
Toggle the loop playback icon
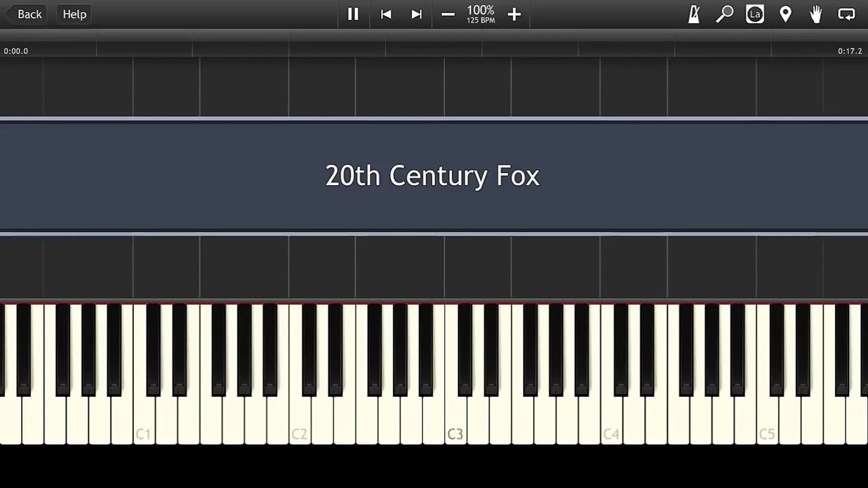coord(846,14)
